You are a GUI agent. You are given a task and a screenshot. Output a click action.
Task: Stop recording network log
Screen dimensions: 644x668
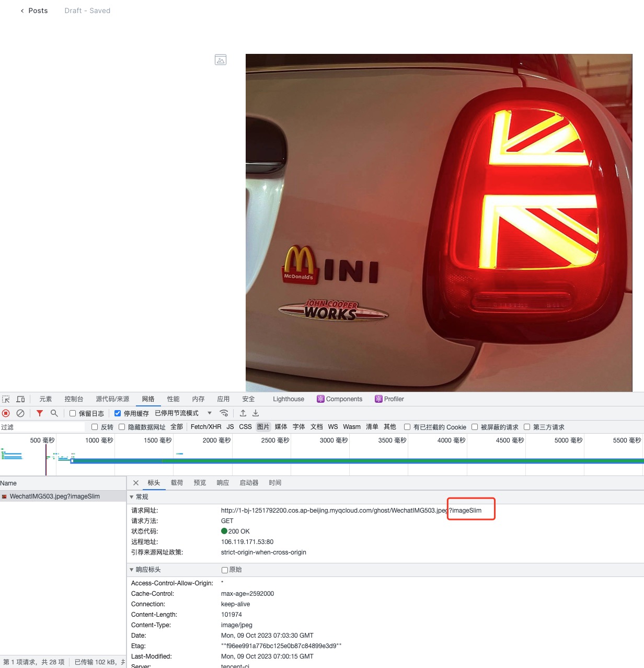[x=6, y=413]
